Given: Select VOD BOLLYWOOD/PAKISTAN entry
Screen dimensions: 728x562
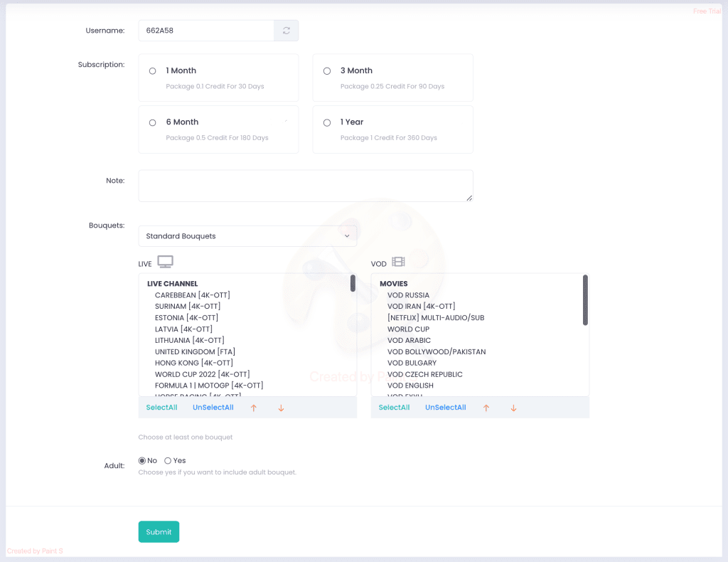Looking at the screenshot, I should (437, 351).
